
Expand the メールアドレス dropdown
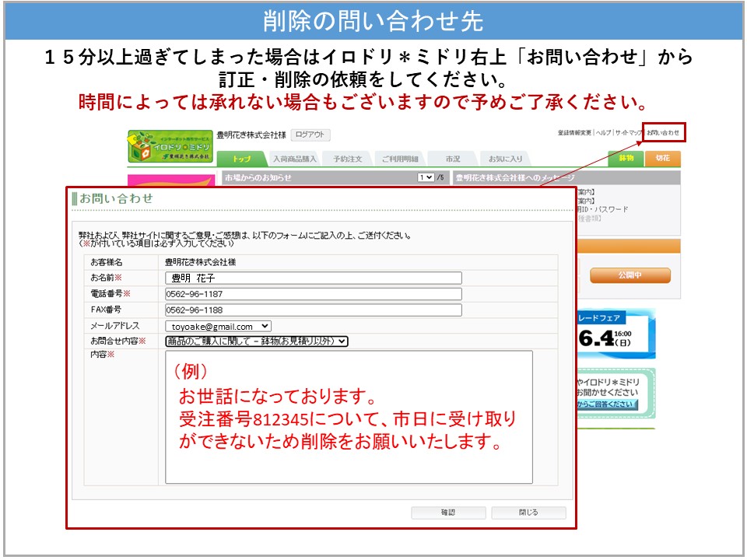click(x=218, y=327)
